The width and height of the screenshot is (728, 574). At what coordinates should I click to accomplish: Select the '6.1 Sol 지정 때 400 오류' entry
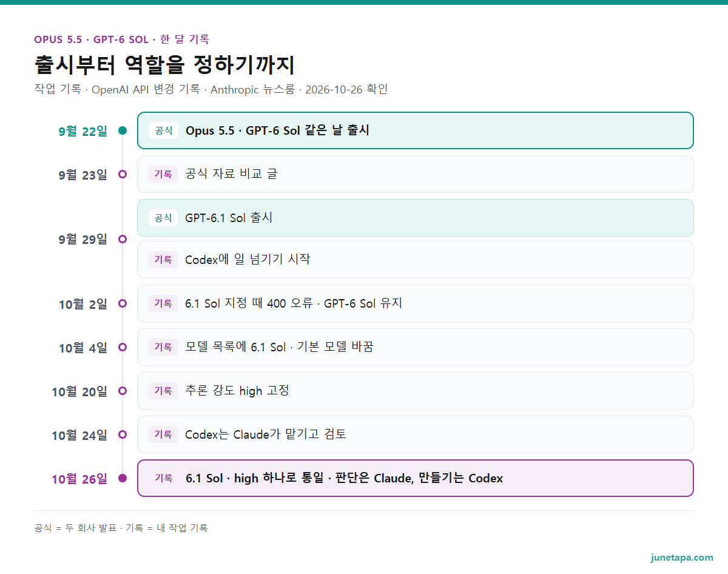pyautogui.click(x=416, y=303)
